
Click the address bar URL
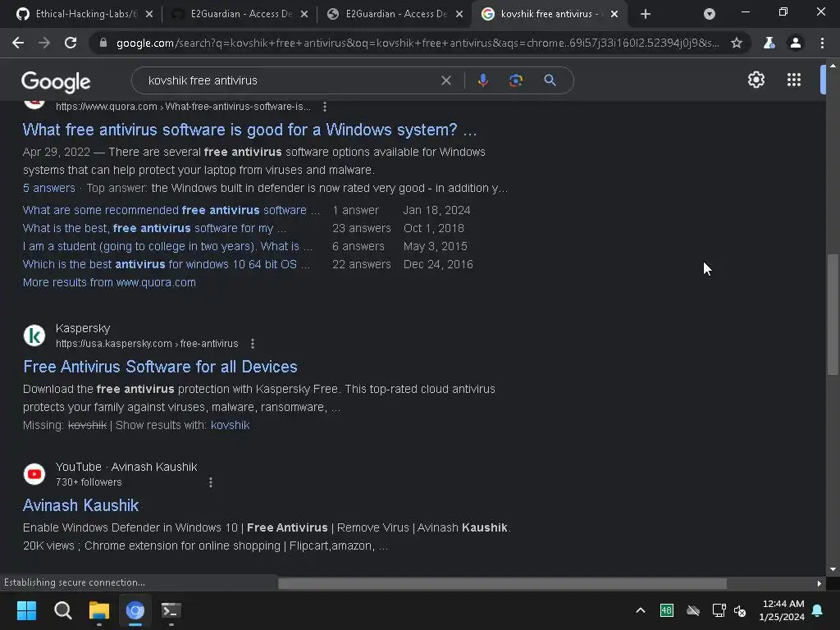[x=418, y=43]
